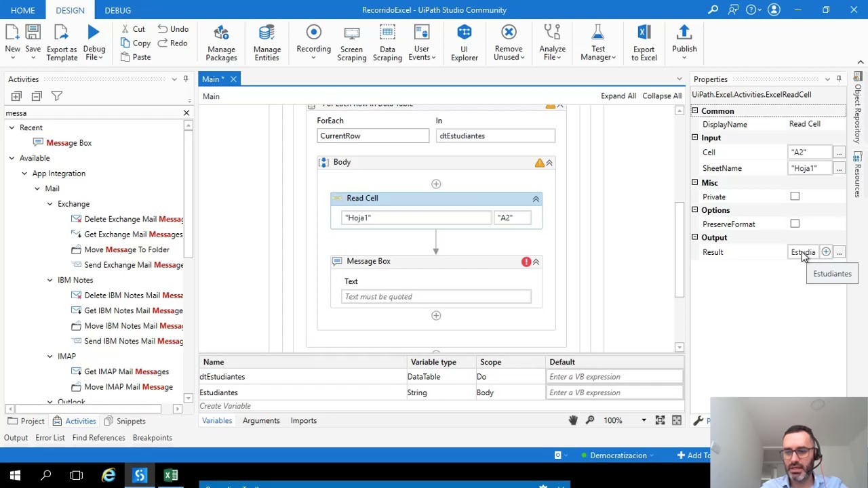Open the Breakpoints panel

click(x=153, y=438)
